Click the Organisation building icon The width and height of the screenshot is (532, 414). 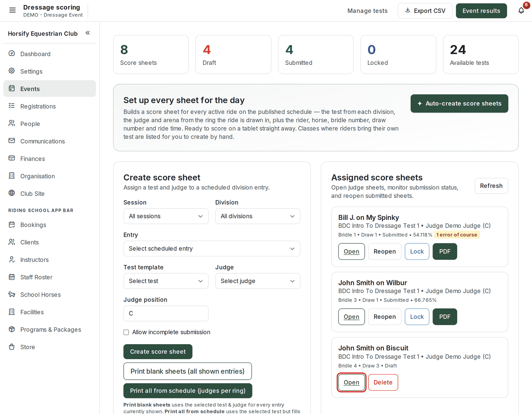point(12,176)
